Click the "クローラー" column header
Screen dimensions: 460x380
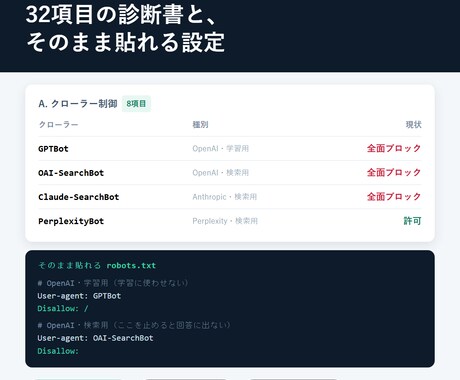[x=58, y=125]
